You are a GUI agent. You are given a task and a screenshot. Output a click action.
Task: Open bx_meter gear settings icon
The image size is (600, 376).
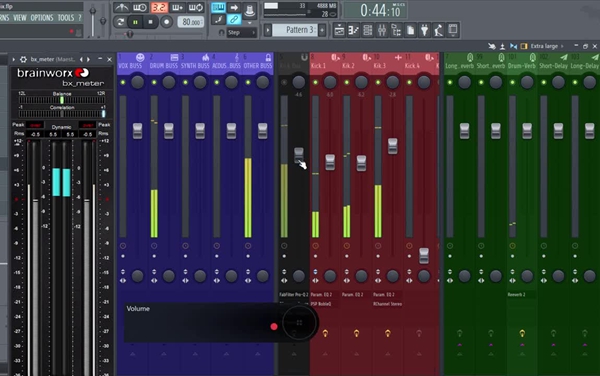23,59
